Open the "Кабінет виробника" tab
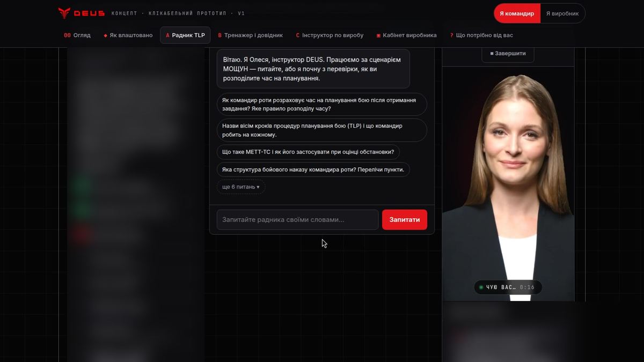This screenshot has width=644, height=362. (406, 35)
